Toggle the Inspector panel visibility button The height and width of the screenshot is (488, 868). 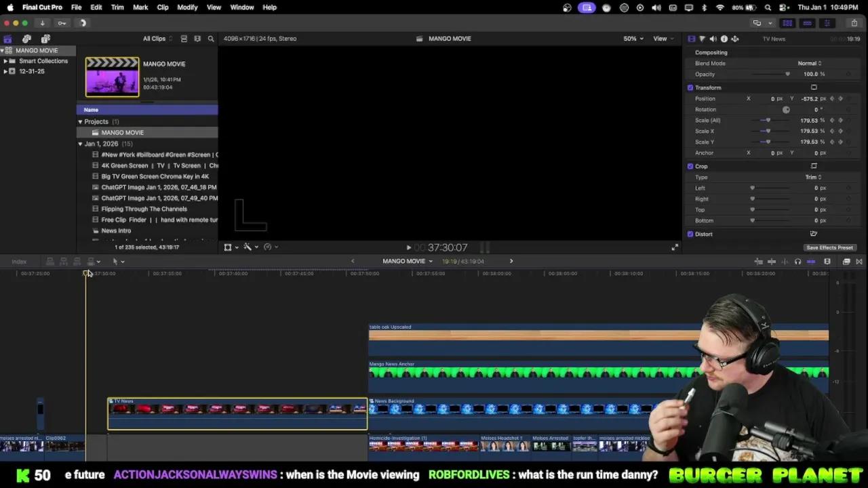[827, 23]
